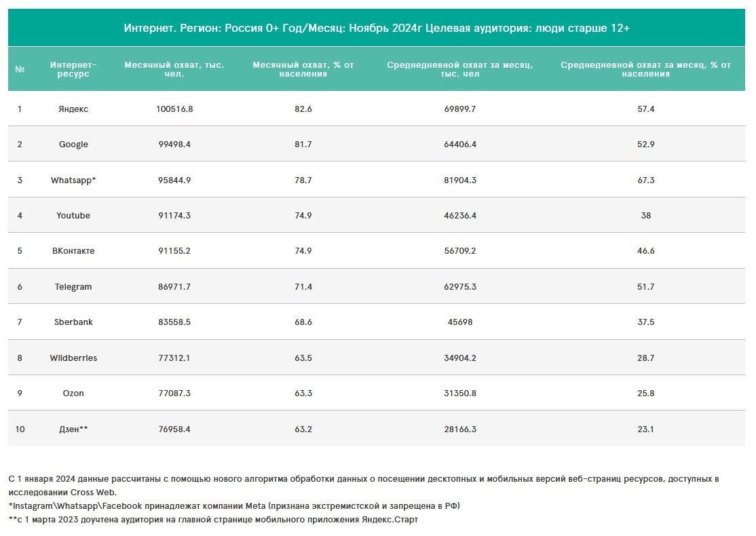Select monthly reach 83558.5 for Sberbank
Screen dimensions: 756x536
[174, 322]
